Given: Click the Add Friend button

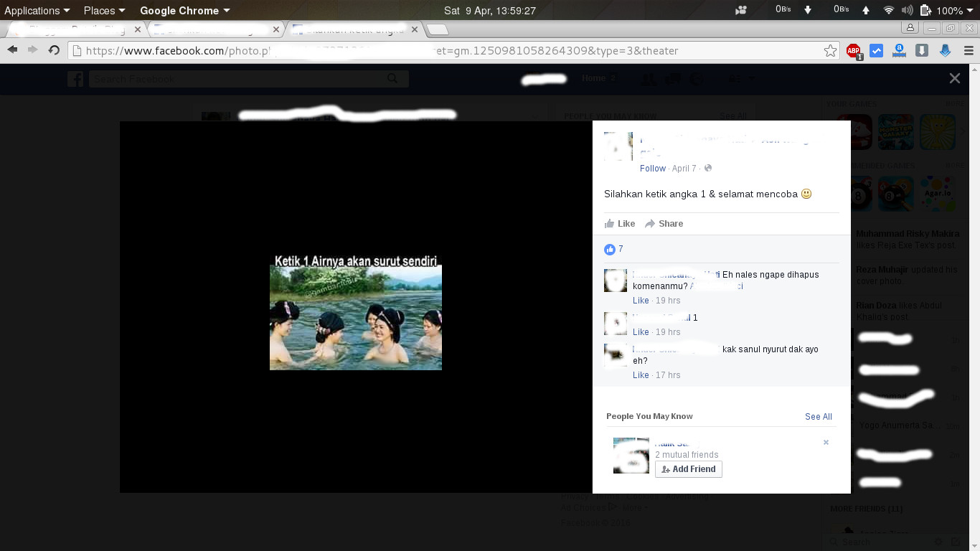Looking at the screenshot, I should click(689, 469).
